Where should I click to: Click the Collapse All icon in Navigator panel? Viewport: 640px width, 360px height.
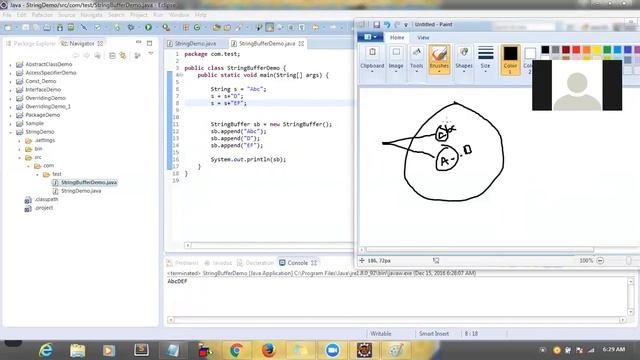[112, 56]
